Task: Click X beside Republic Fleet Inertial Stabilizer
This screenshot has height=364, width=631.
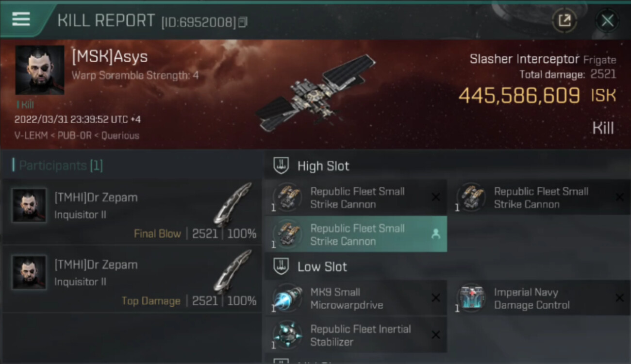Action: [436, 335]
